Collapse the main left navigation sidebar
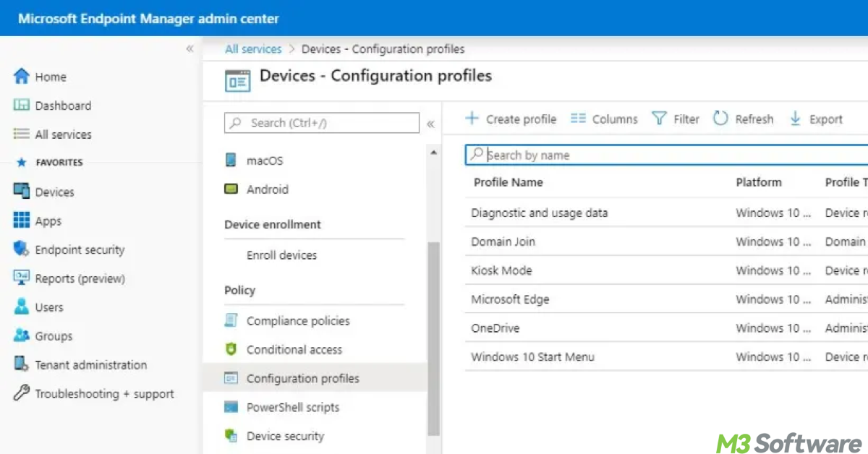 [190, 48]
